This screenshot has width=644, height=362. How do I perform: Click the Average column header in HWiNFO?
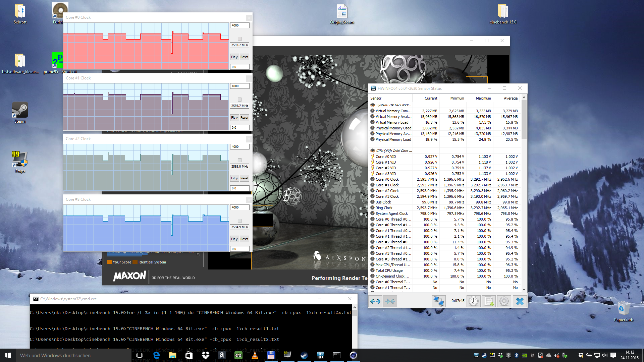511,98
